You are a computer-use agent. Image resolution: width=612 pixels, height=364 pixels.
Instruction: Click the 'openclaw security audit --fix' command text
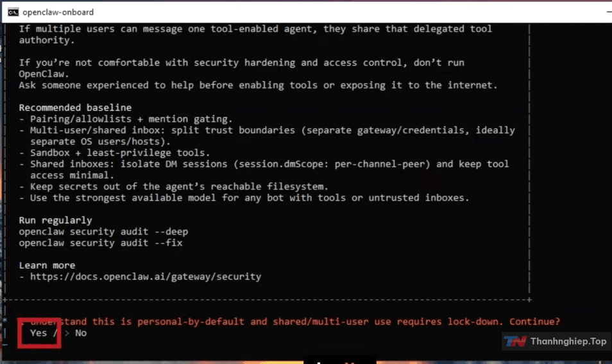click(x=101, y=243)
